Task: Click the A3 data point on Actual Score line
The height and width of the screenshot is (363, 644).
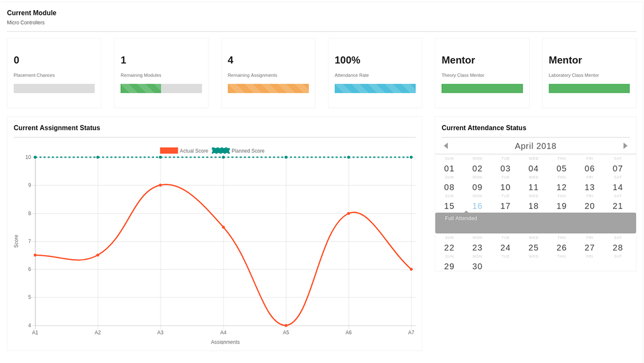Action: pyautogui.click(x=160, y=185)
